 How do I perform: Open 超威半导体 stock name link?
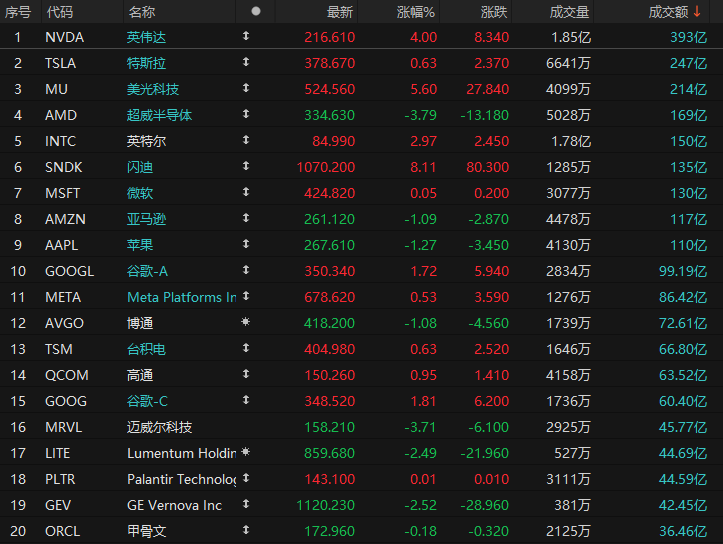pos(159,115)
